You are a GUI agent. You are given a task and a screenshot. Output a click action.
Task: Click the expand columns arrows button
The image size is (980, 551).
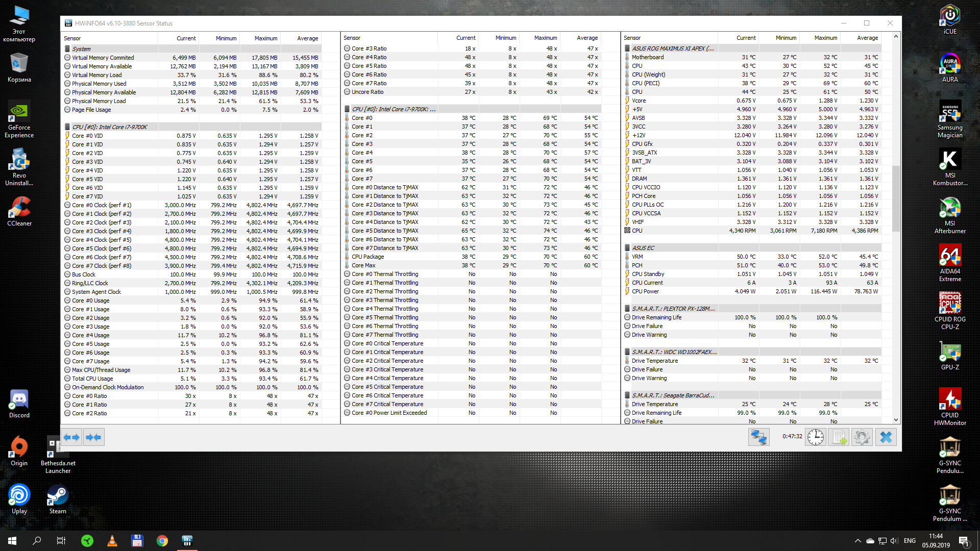coord(71,437)
